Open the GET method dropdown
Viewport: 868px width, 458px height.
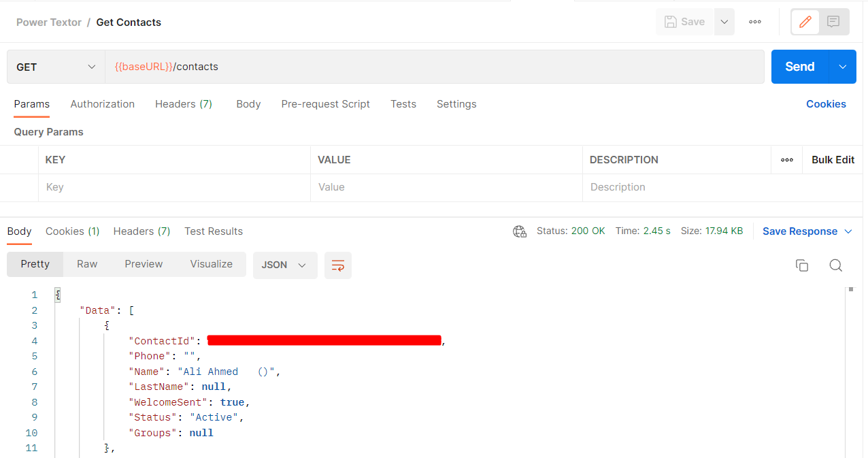[x=54, y=67]
